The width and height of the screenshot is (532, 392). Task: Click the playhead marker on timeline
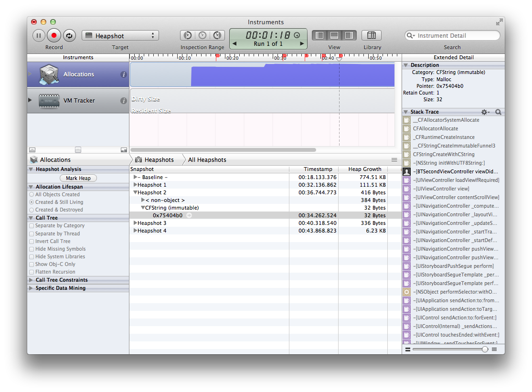pyautogui.click(x=339, y=58)
